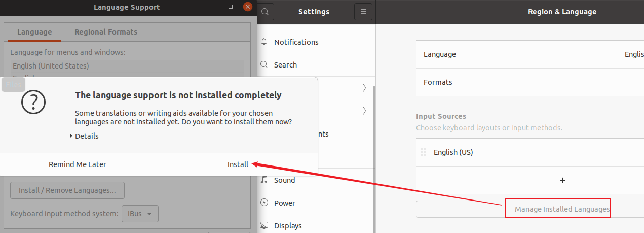Expand the Details disclosure triangle
The image size is (644, 233).
[71, 136]
